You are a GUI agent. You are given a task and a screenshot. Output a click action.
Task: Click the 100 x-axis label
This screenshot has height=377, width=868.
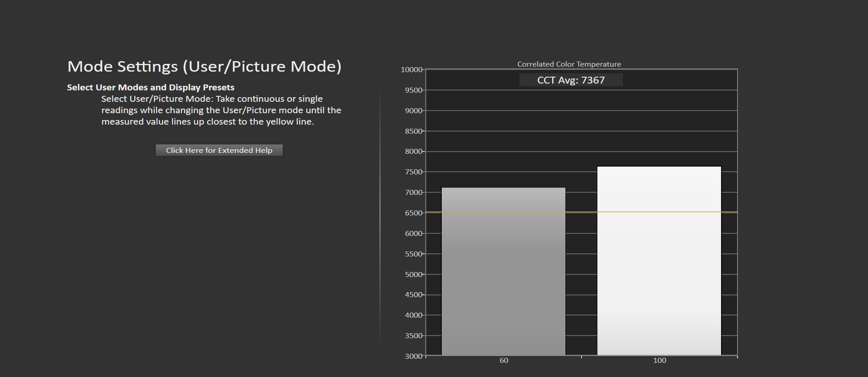click(659, 361)
